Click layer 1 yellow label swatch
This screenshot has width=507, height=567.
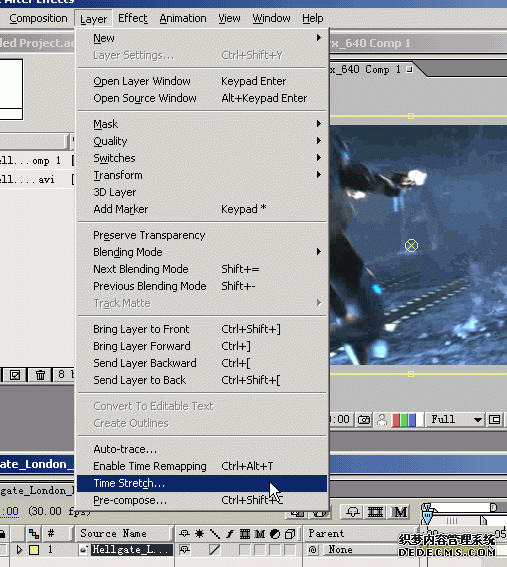34,550
